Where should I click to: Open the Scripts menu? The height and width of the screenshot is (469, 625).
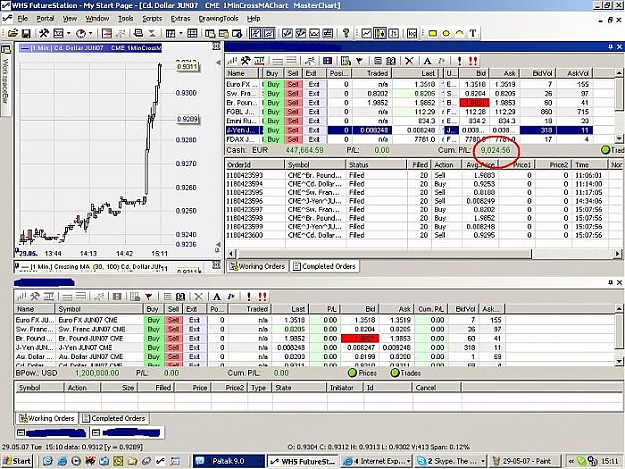pos(152,18)
